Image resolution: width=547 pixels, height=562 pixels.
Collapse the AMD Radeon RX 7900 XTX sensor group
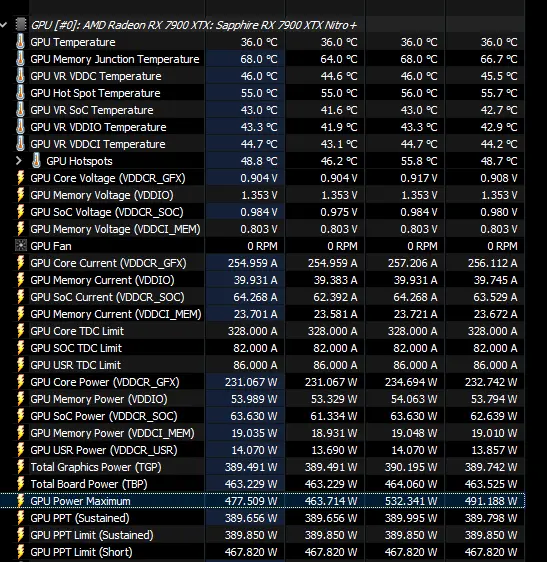[4, 25]
